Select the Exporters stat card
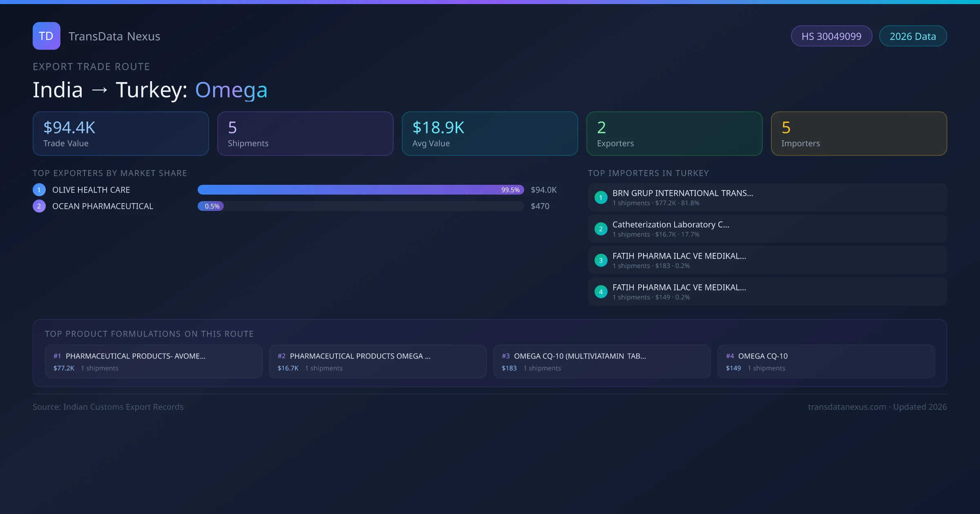 pyautogui.click(x=674, y=134)
